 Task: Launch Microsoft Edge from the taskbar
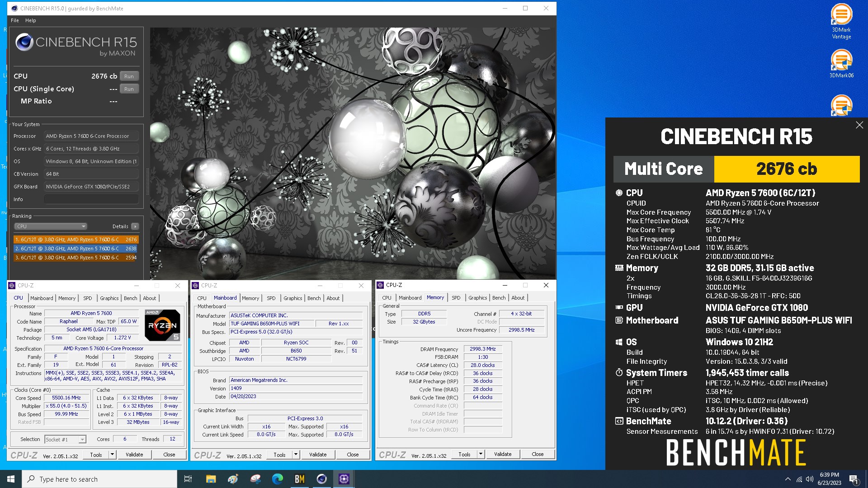click(277, 479)
